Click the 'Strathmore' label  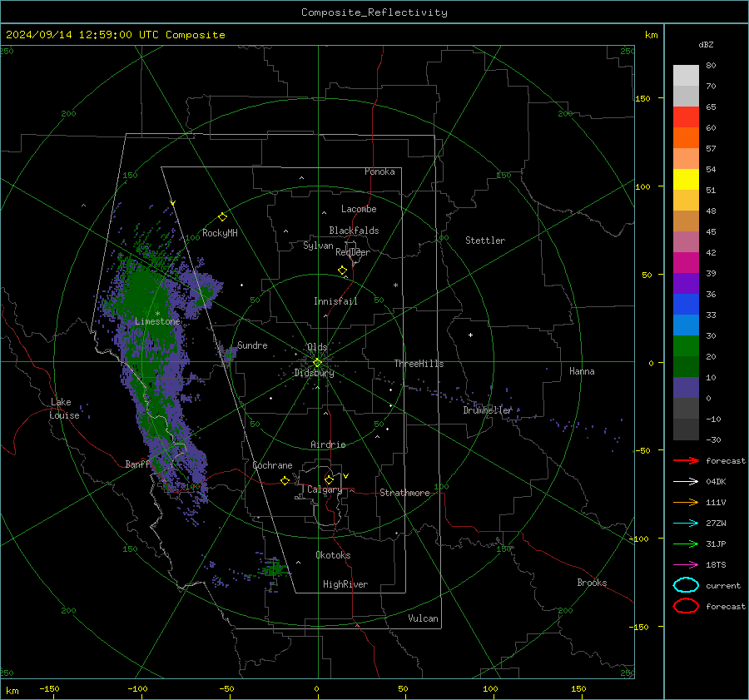click(404, 493)
